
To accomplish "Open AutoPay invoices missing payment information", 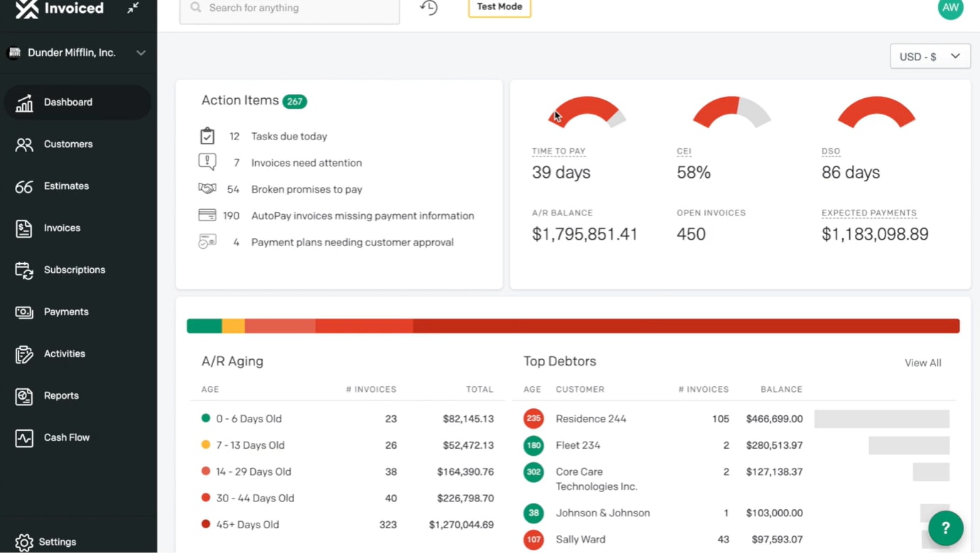I will pos(362,215).
